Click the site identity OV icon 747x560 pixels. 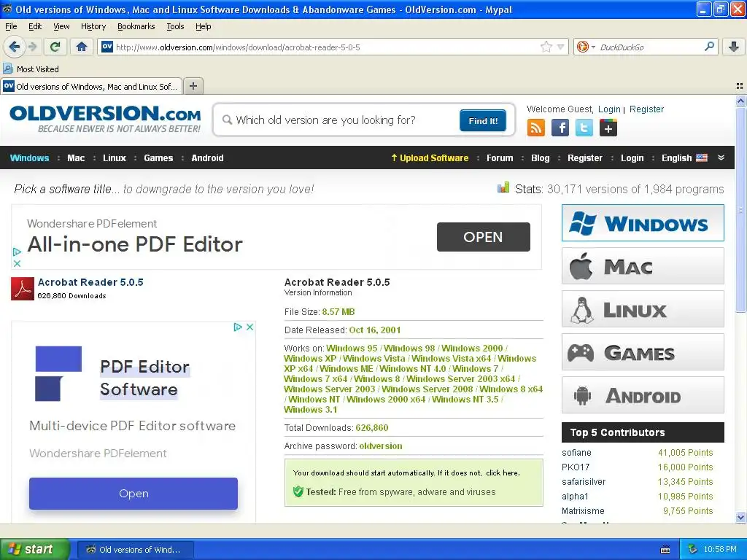point(107,47)
